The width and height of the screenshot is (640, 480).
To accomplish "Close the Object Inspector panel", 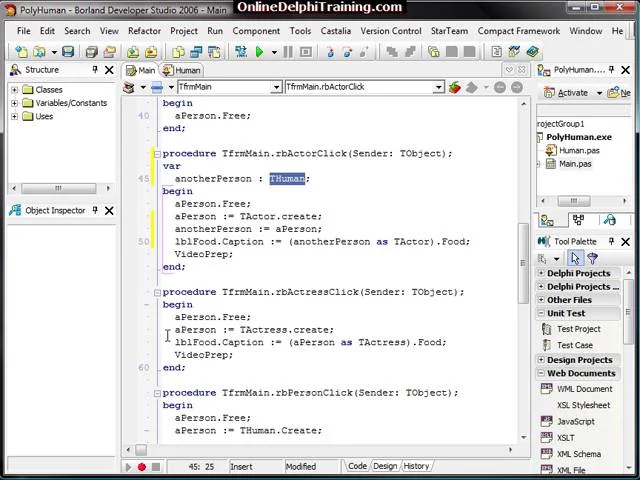I will (x=109, y=210).
